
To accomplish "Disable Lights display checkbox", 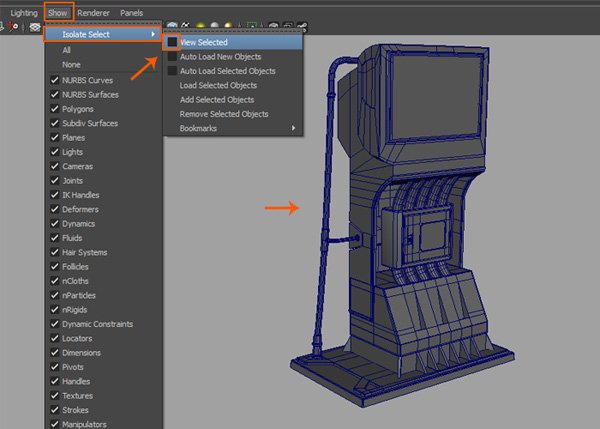I will pyautogui.click(x=54, y=152).
